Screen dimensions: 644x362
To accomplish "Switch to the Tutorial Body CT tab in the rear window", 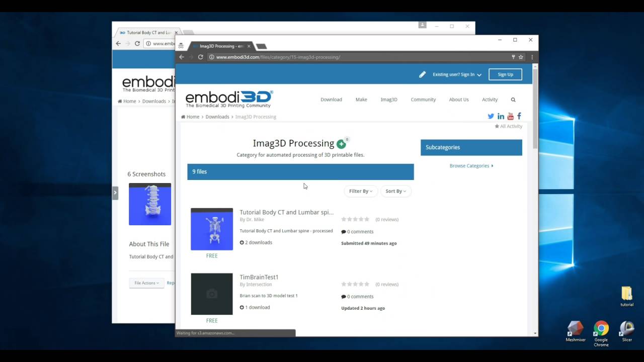I will pyautogui.click(x=148, y=33).
